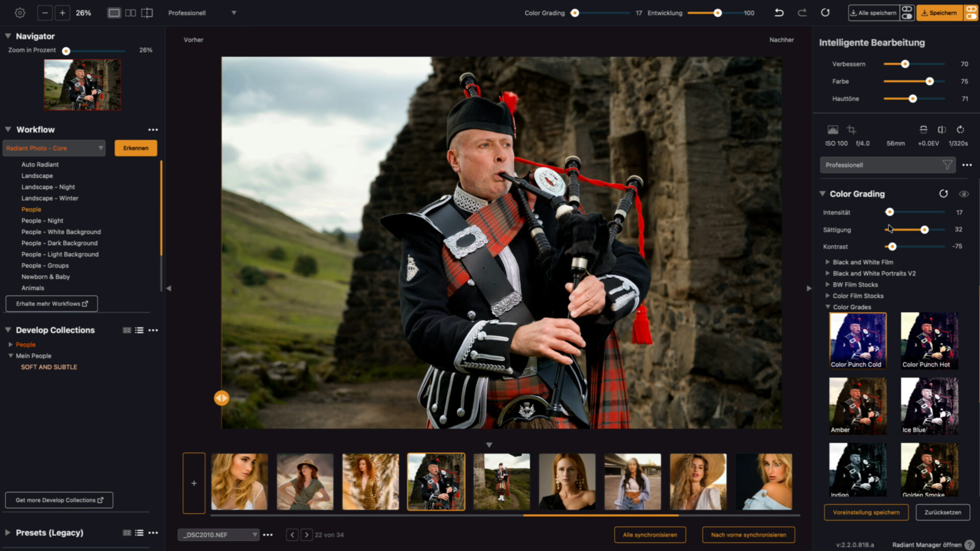Click the Alle synchronisieren button

click(x=650, y=535)
